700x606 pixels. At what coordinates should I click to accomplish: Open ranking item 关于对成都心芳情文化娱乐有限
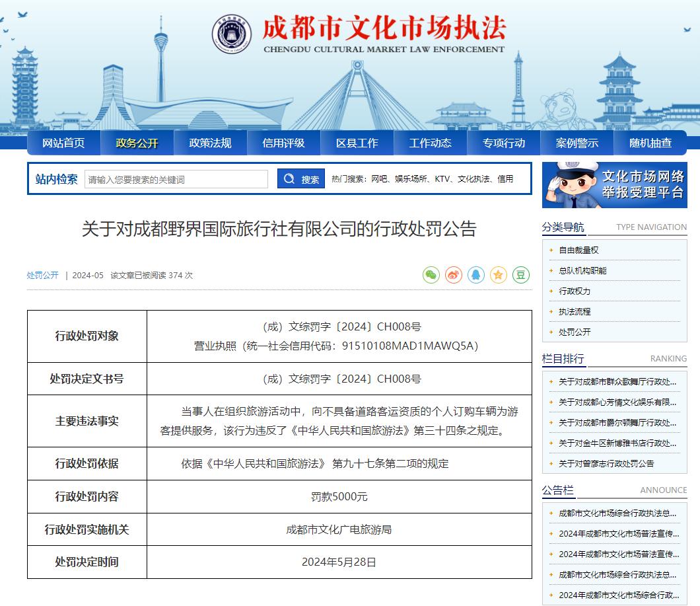coord(617,402)
